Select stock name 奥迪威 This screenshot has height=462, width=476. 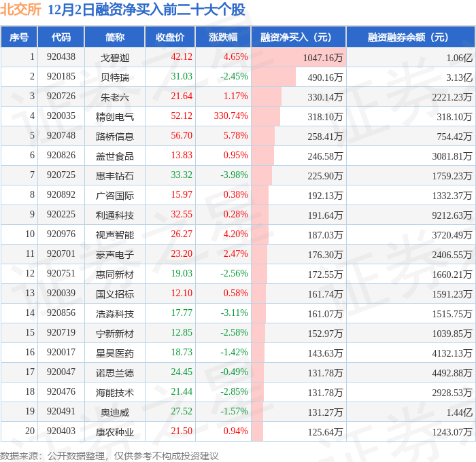(x=115, y=412)
